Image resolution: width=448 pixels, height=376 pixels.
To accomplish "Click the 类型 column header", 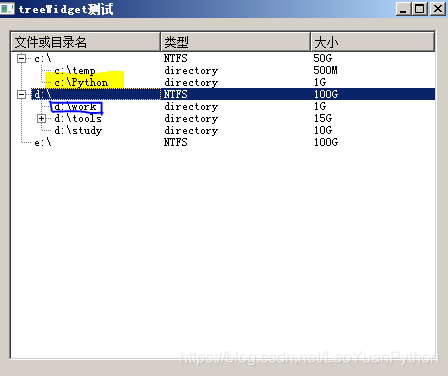I will click(235, 42).
